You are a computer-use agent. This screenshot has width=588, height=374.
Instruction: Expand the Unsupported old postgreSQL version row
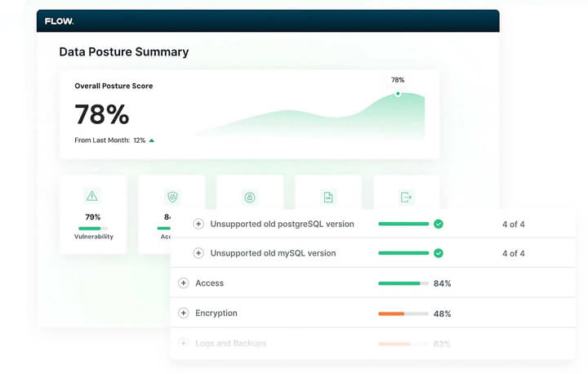(198, 224)
